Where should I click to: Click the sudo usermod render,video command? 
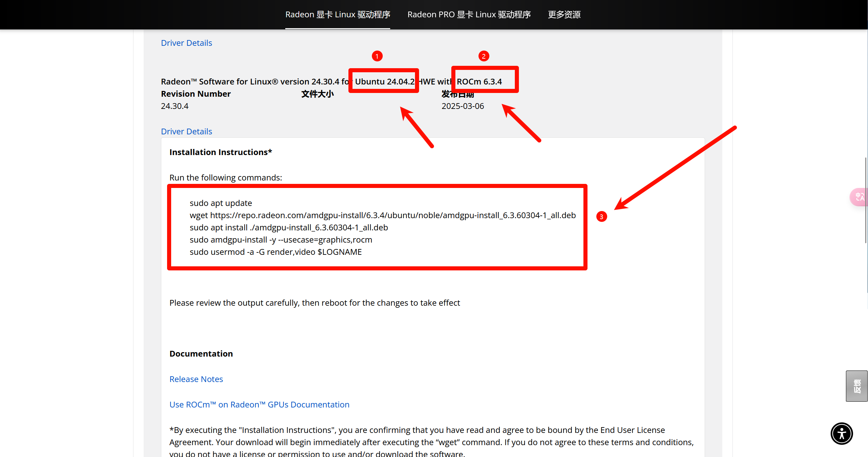[x=275, y=252]
